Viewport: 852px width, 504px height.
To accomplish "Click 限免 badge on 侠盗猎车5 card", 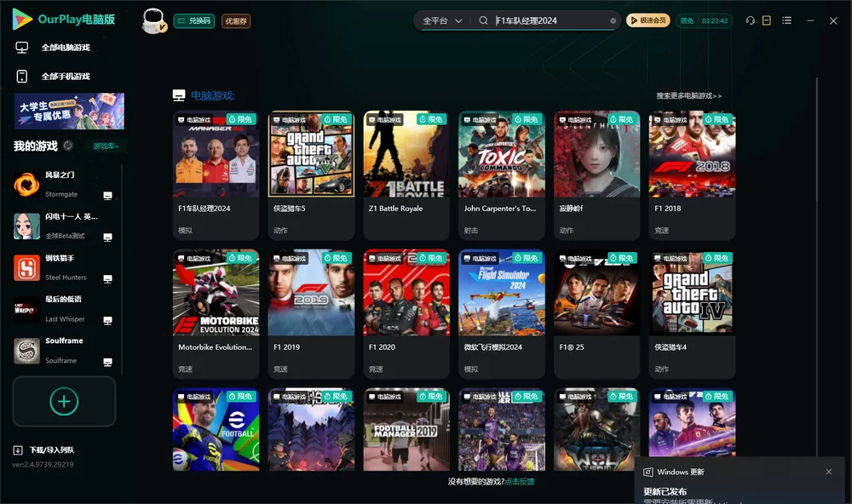I will pyautogui.click(x=336, y=119).
